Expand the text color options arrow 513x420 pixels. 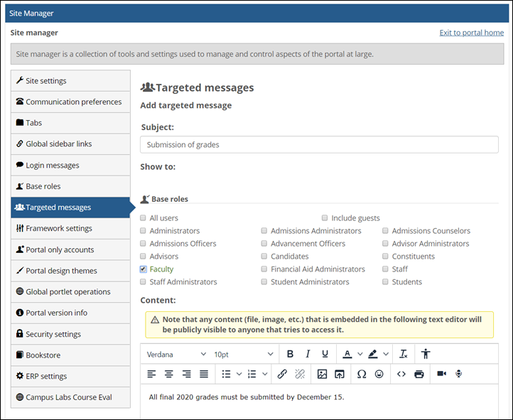(360, 354)
